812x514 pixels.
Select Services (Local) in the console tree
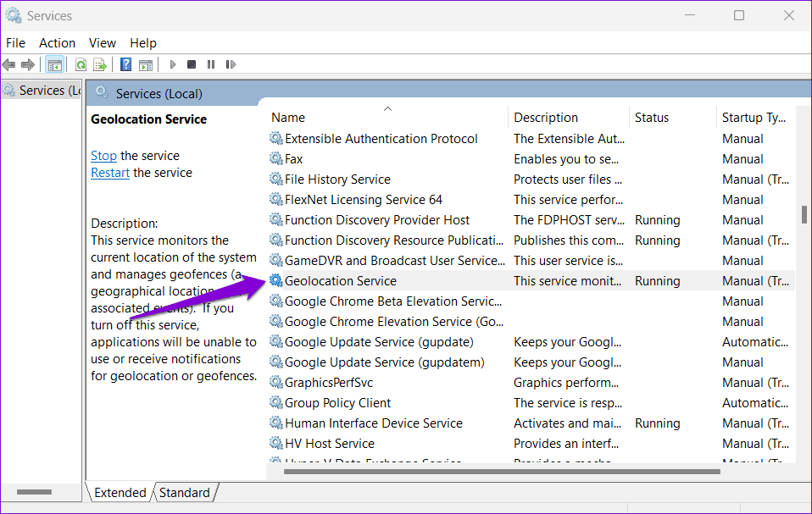coord(42,91)
